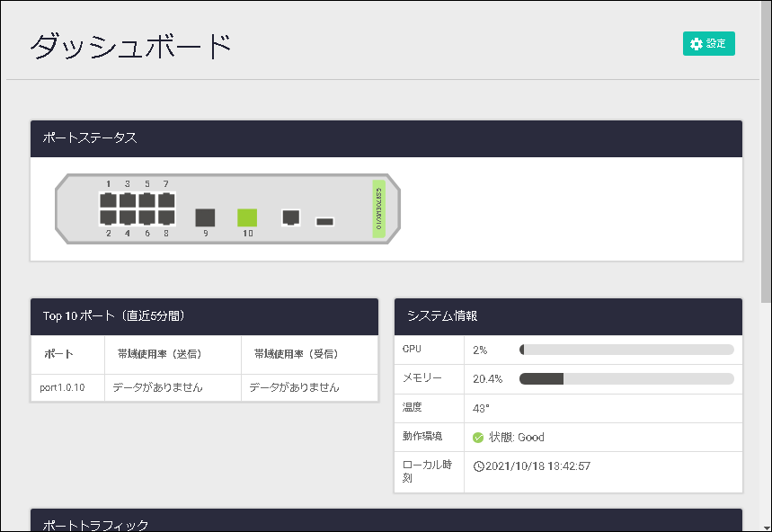Screen dimensions: 772x532
Task: Click the console port icon on switch
Action: coord(290,217)
